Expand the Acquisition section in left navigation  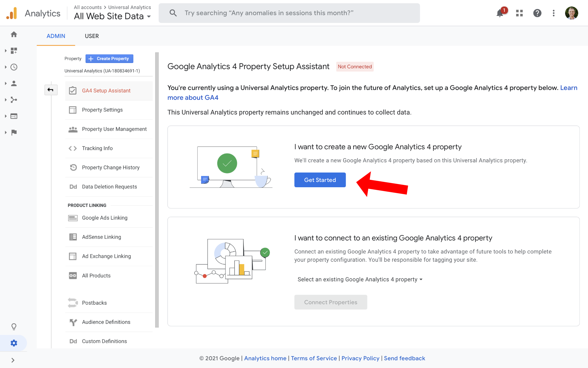coord(14,100)
